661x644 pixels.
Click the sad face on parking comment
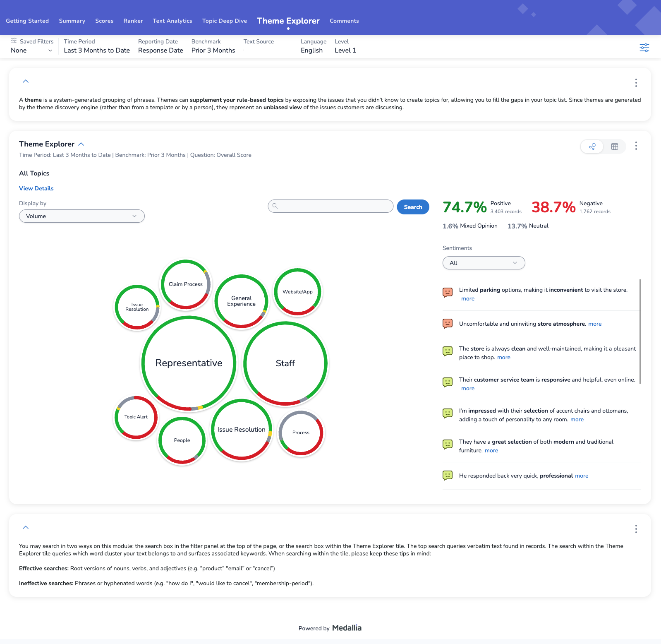point(447,292)
